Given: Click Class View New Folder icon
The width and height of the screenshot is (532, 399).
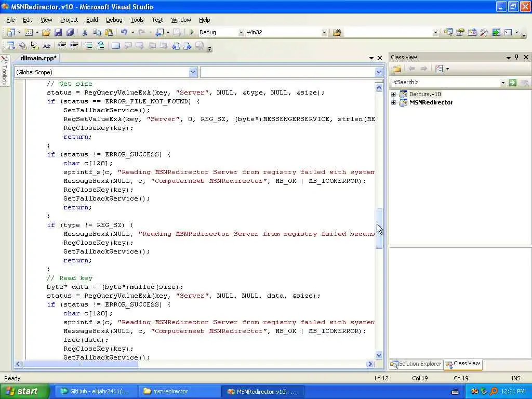Looking at the screenshot, I should 396,69.
